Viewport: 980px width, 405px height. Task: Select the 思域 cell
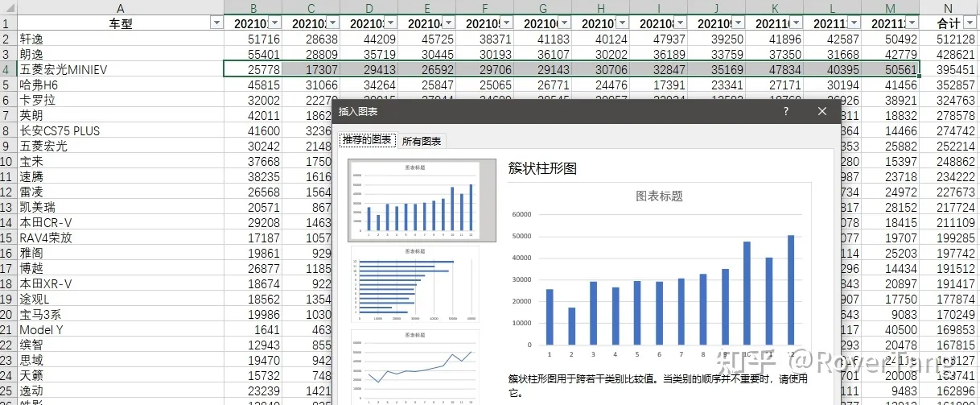click(121, 360)
